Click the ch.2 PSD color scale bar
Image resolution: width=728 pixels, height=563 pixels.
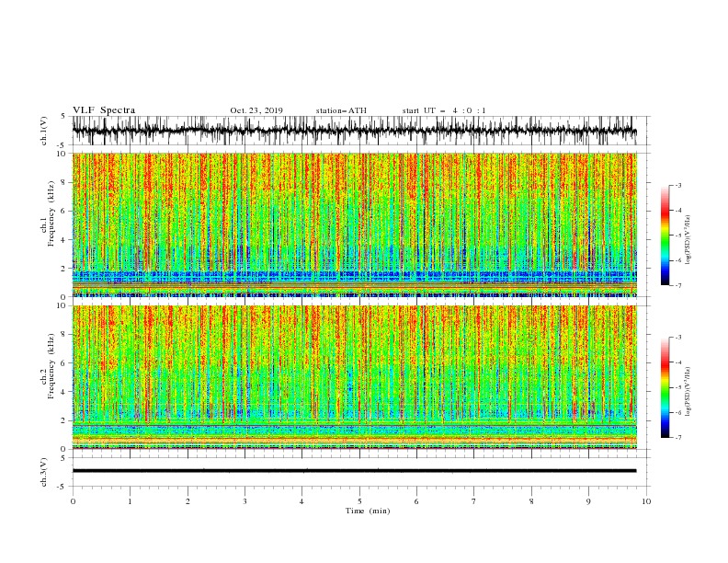coord(665,387)
